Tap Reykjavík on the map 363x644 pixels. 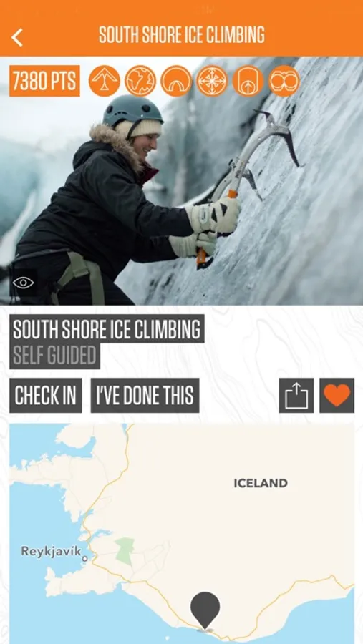point(52,551)
